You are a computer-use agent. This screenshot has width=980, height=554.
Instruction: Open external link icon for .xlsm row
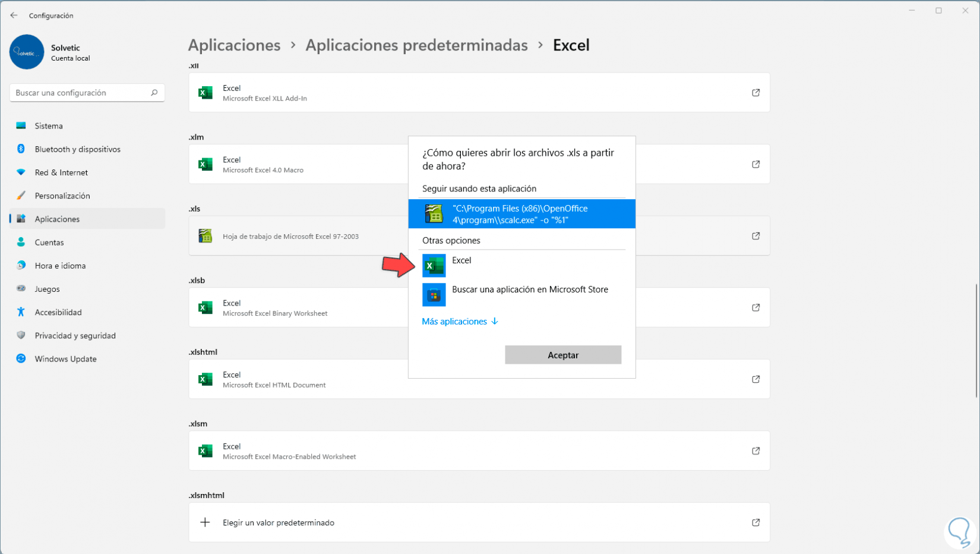755,451
